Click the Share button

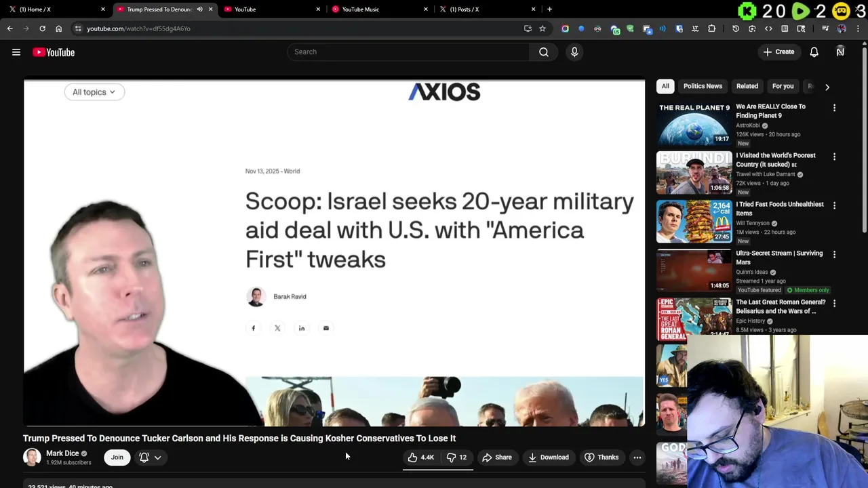coord(497,457)
